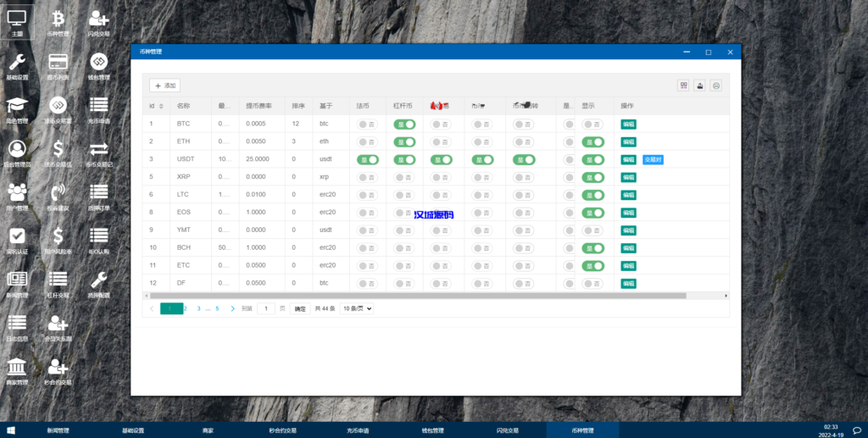
Task: Click the export icon in table toolbar
Action: pyautogui.click(x=700, y=86)
